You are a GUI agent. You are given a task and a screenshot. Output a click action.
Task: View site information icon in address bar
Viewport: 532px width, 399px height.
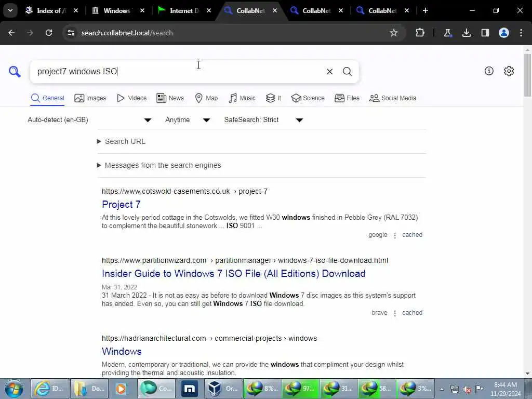71,33
